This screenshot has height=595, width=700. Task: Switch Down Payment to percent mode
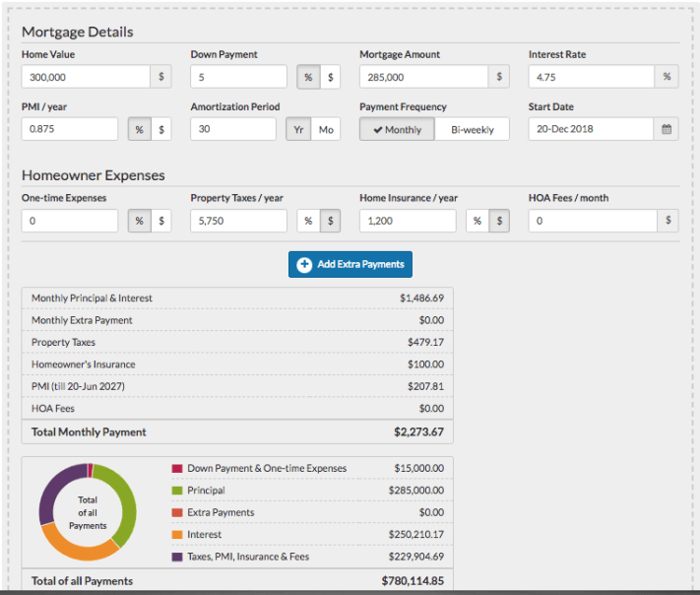(x=309, y=77)
